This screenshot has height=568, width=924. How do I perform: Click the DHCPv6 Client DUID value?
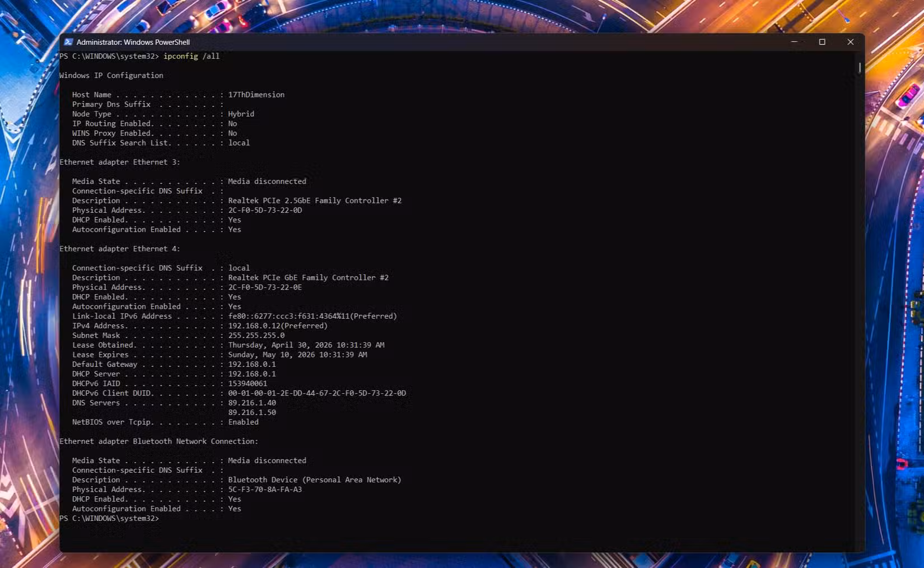pos(317,393)
